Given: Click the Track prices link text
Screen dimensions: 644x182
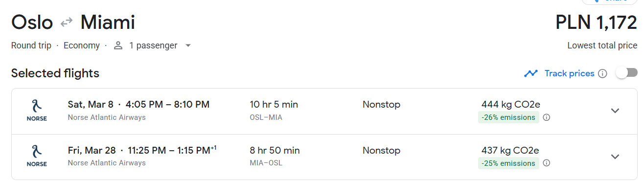Looking at the screenshot, I should (569, 73).
